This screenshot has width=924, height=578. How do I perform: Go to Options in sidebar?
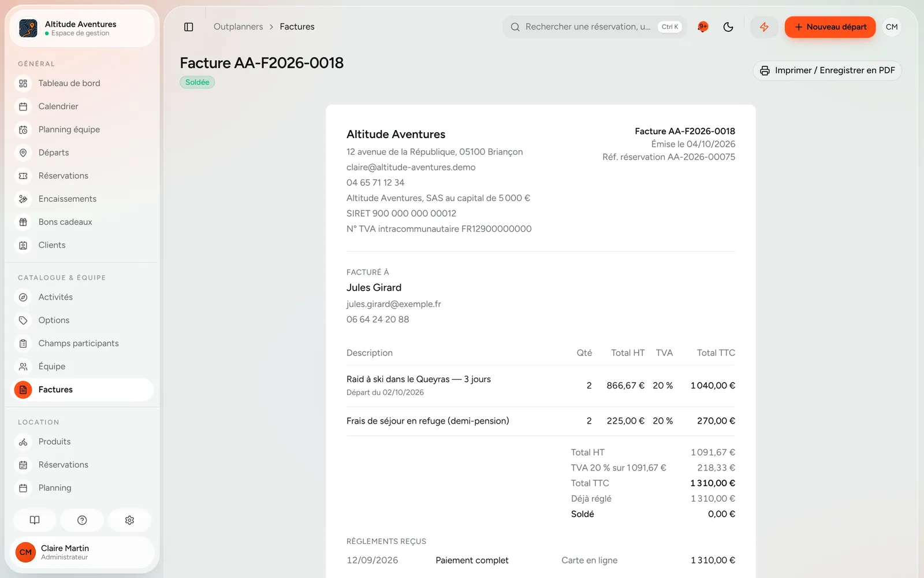point(83,320)
